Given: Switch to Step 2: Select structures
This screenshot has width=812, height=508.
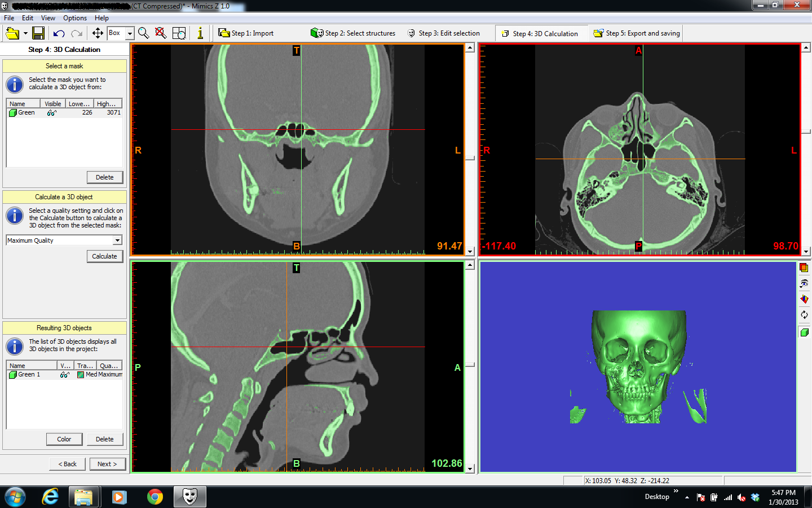Looking at the screenshot, I should pos(353,33).
